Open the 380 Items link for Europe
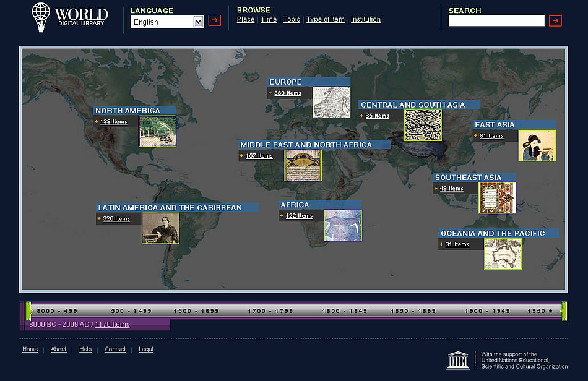 [x=288, y=93]
